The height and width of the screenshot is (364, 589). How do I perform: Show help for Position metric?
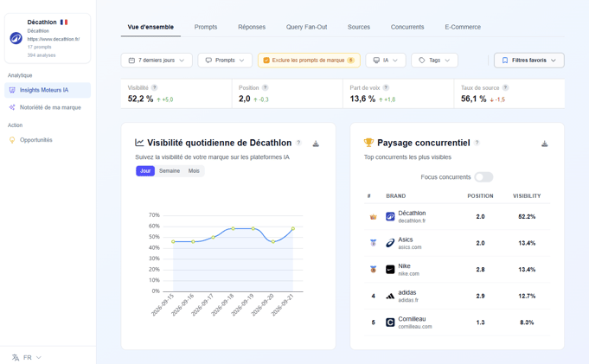pos(266,88)
